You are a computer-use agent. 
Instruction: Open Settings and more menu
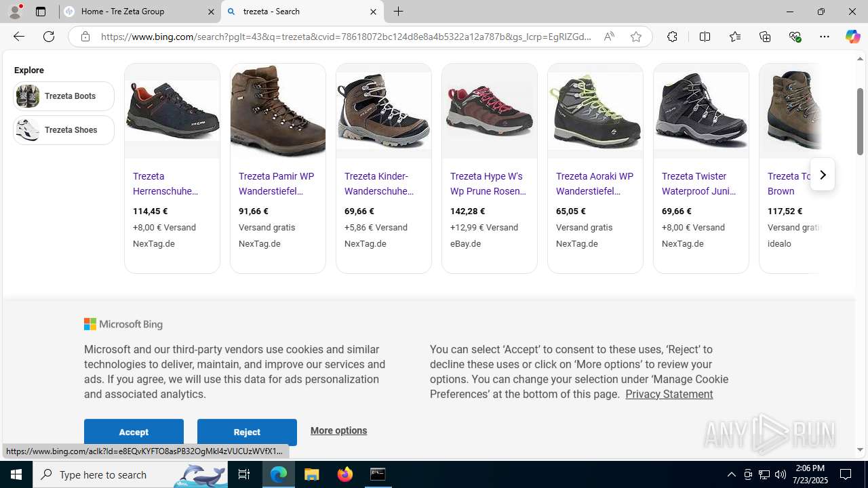[825, 37]
